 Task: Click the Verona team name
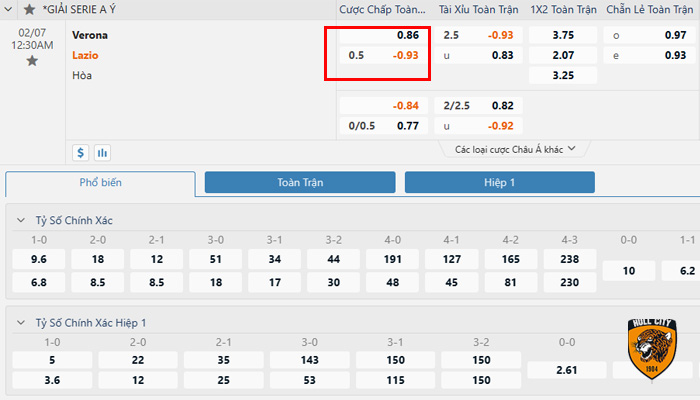[90, 35]
